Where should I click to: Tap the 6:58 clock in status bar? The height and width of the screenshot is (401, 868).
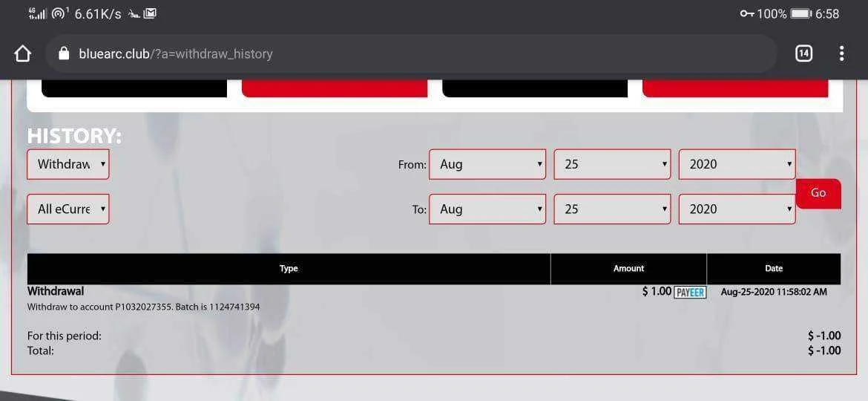tap(827, 14)
